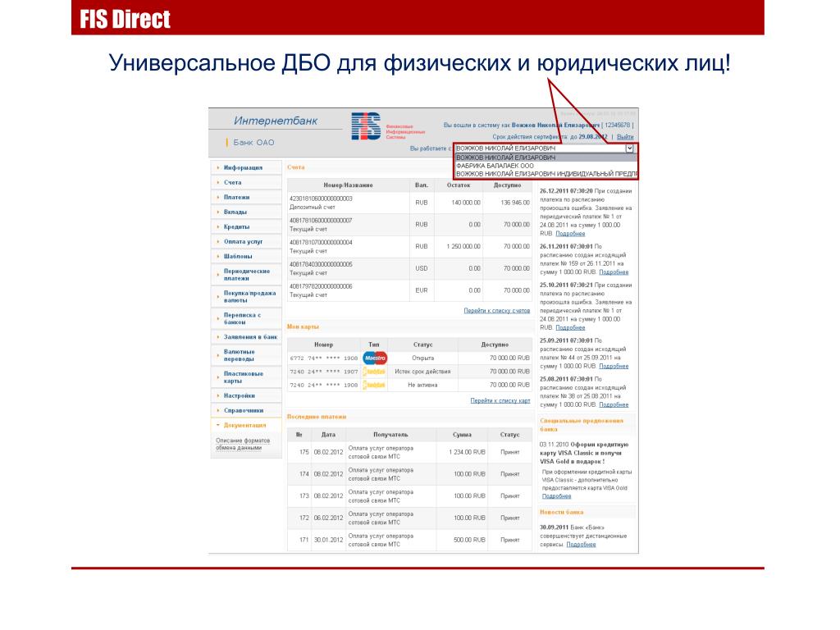Viewport: 840px width, 630px height.
Task: Click the Выйти logout link
Action: point(624,137)
